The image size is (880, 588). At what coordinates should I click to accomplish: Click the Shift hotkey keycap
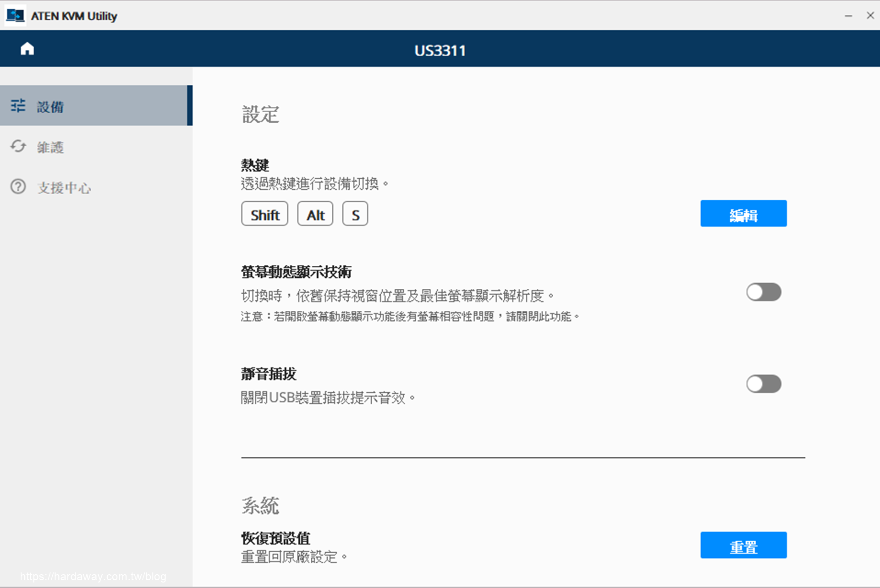pyautogui.click(x=264, y=214)
